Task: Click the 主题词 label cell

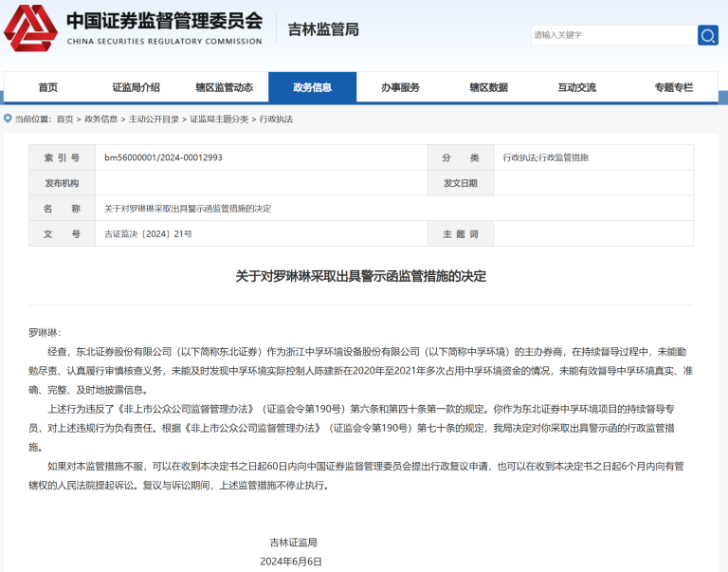Action: (461, 234)
